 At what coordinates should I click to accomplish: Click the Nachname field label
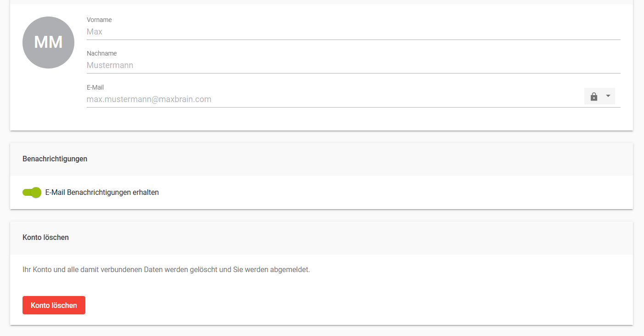(x=101, y=53)
